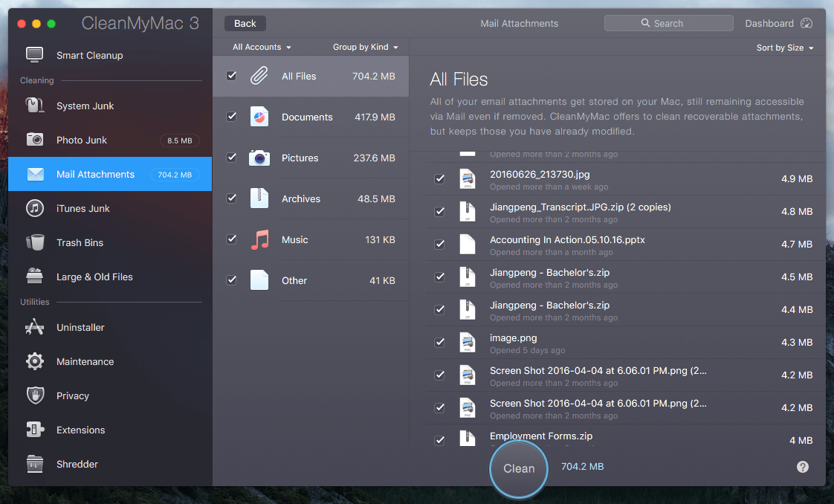The width and height of the screenshot is (834, 504).
Task: Select Trash Bins in the sidebar
Action: pyautogui.click(x=110, y=242)
